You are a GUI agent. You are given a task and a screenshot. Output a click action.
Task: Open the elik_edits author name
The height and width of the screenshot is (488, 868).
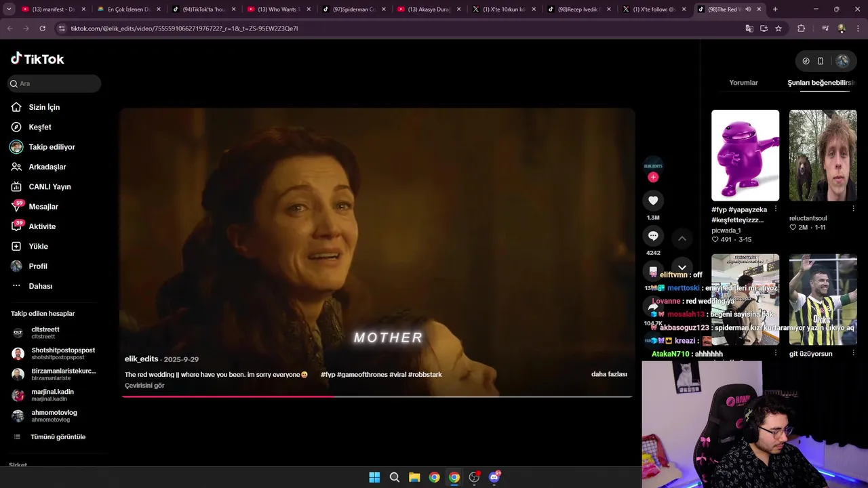(x=141, y=359)
